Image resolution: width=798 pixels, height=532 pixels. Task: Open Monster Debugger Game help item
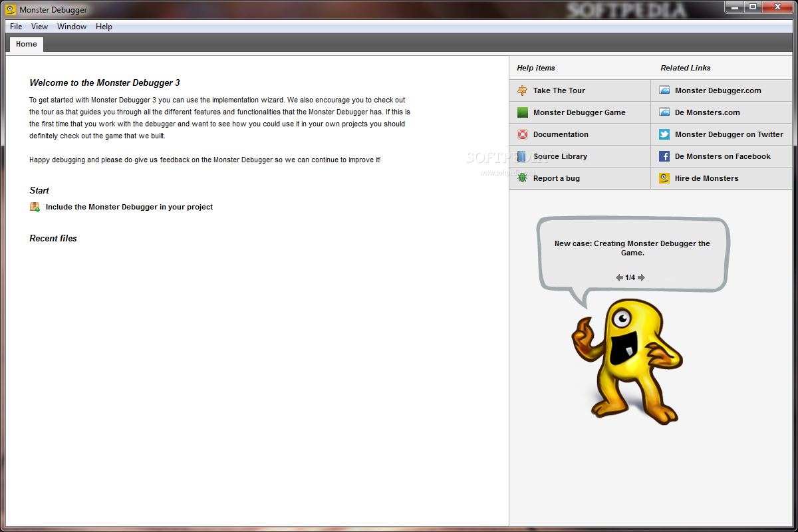pos(580,112)
